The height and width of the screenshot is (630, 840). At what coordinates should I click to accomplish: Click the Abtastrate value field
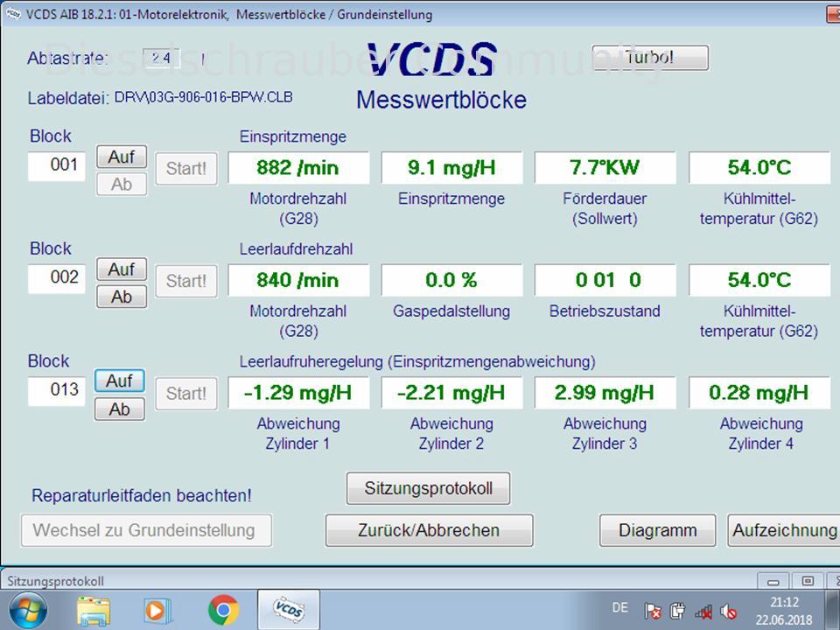point(161,58)
